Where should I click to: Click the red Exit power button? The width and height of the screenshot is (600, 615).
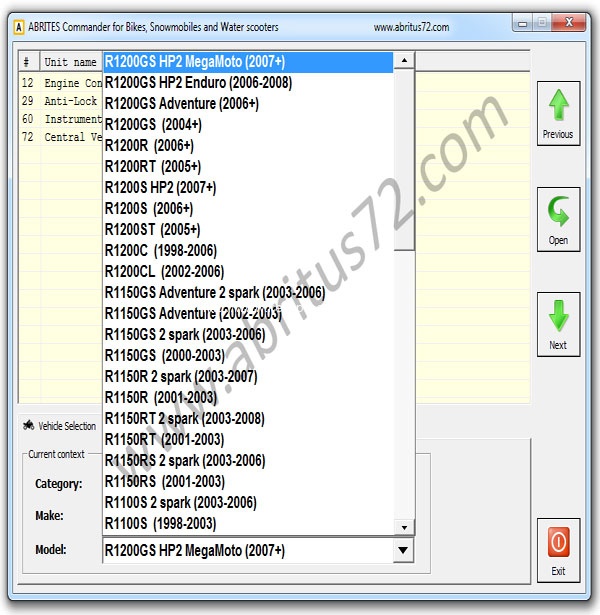point(558,550)
